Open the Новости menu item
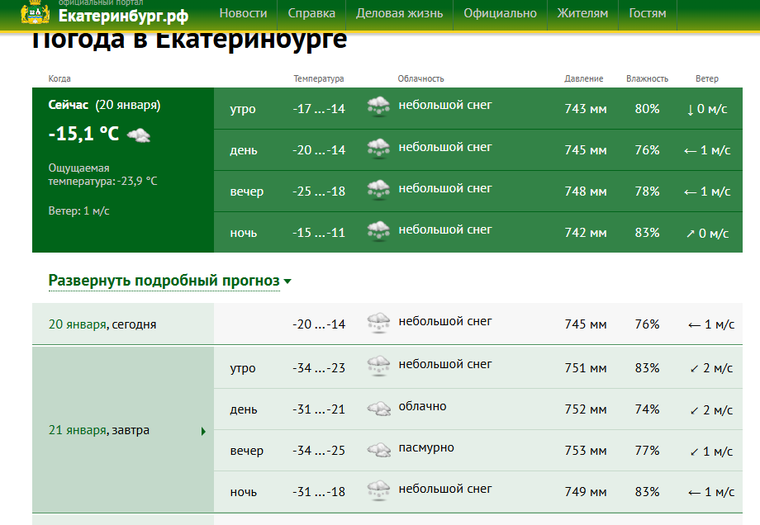This screenshot has height=525, width=760. 243,14
